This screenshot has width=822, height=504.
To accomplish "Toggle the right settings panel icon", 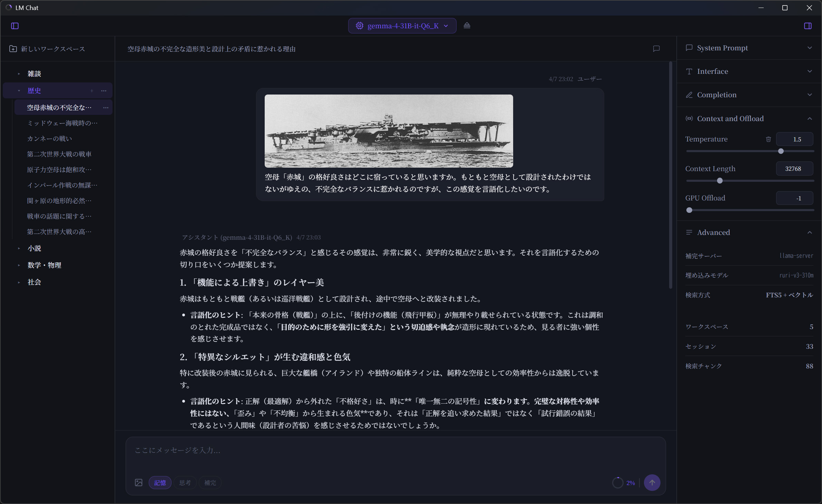I will coord(808,26).
